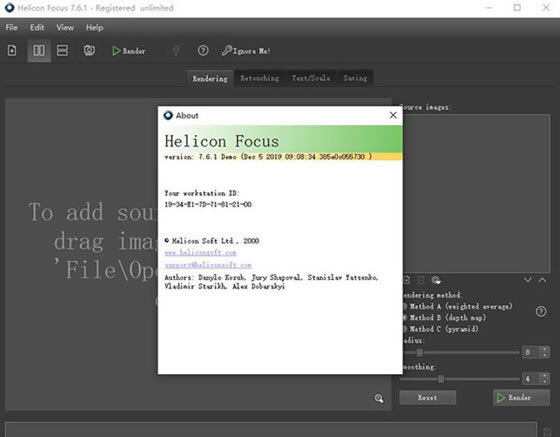
Task: Click the workstation ID text 19-34-E1-7D-71-61-21-00
Action: pos(208,204)
